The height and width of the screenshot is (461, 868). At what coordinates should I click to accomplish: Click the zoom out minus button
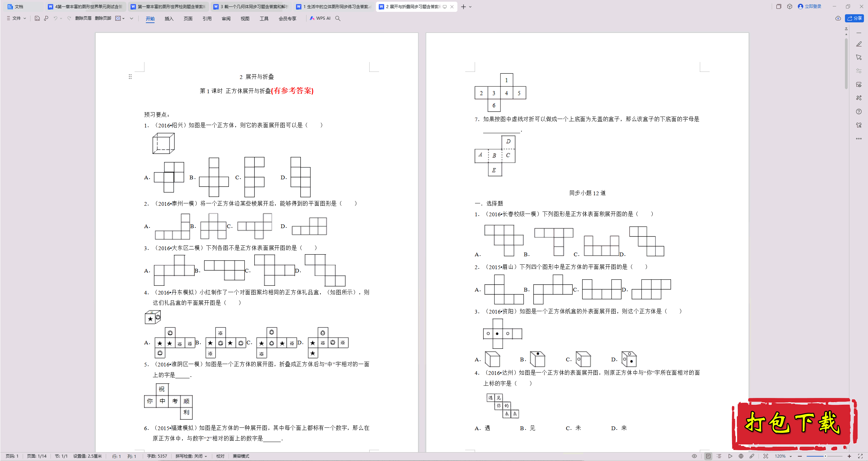pyautogui.click(x=800, y=456)
